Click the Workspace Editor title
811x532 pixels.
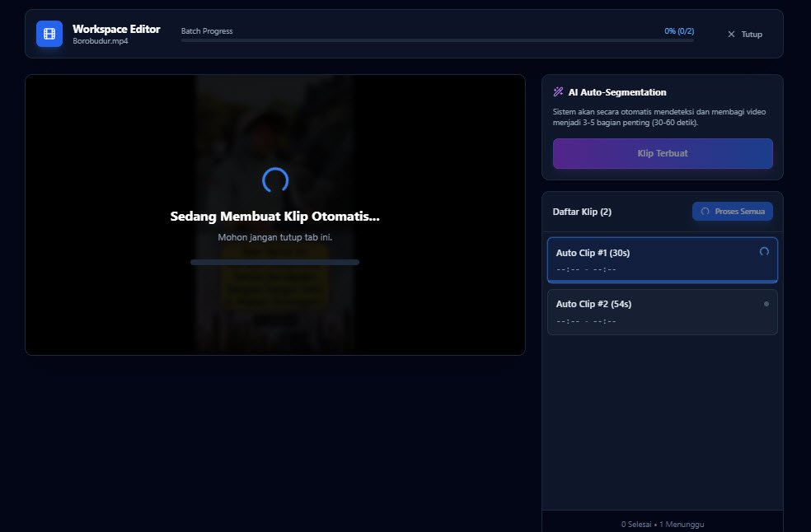pos(116,29)
